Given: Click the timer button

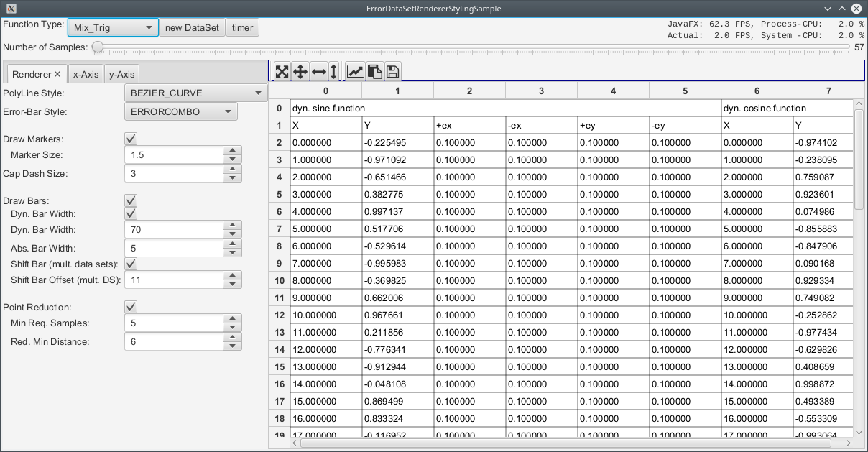Looking at the screenshot, I should pyautogui.click(x=242, y=27).
